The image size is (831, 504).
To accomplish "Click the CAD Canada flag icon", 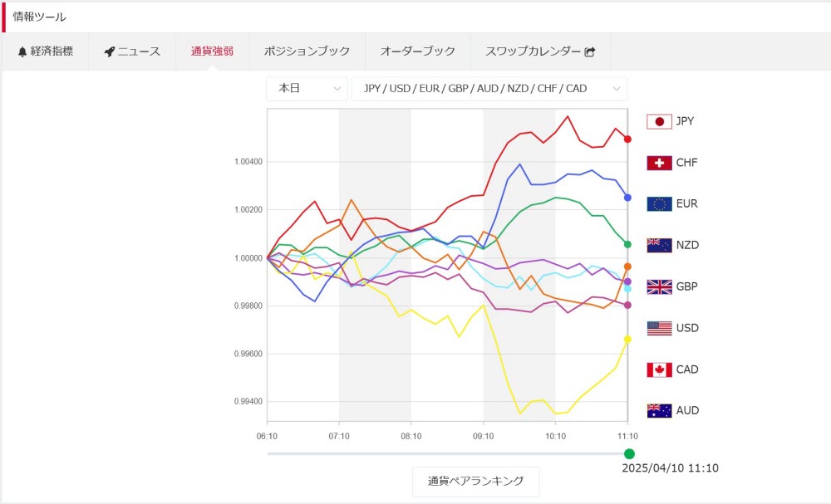I will click(x=659, y=369).
